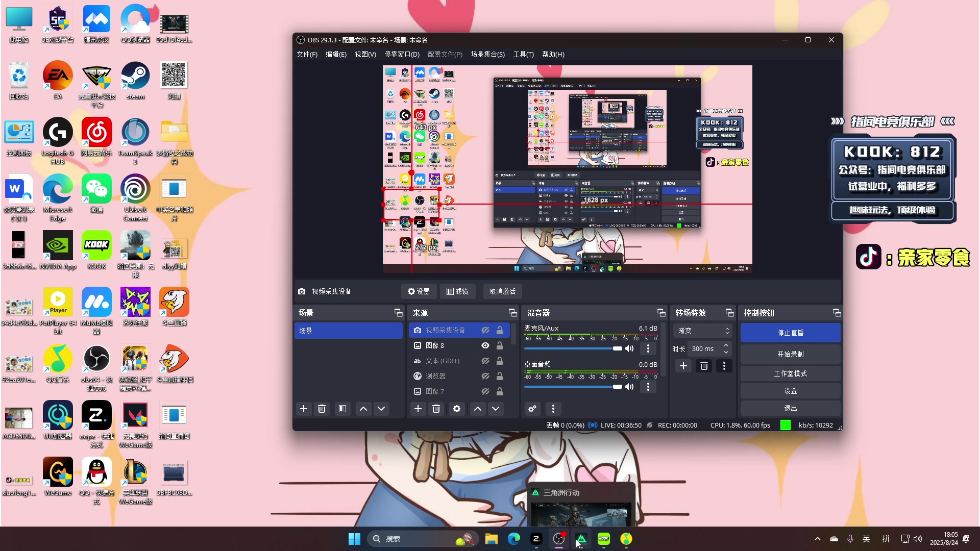Viewport: 980px width, 551px height.
Task: Open 停靠窗口(D) menu
Action: tap(402, 54)
